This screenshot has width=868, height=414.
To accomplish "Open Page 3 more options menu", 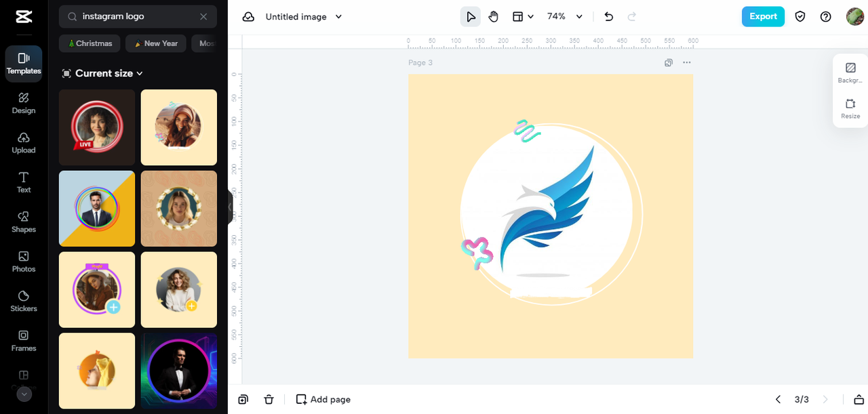I will [x=687, y=62].
